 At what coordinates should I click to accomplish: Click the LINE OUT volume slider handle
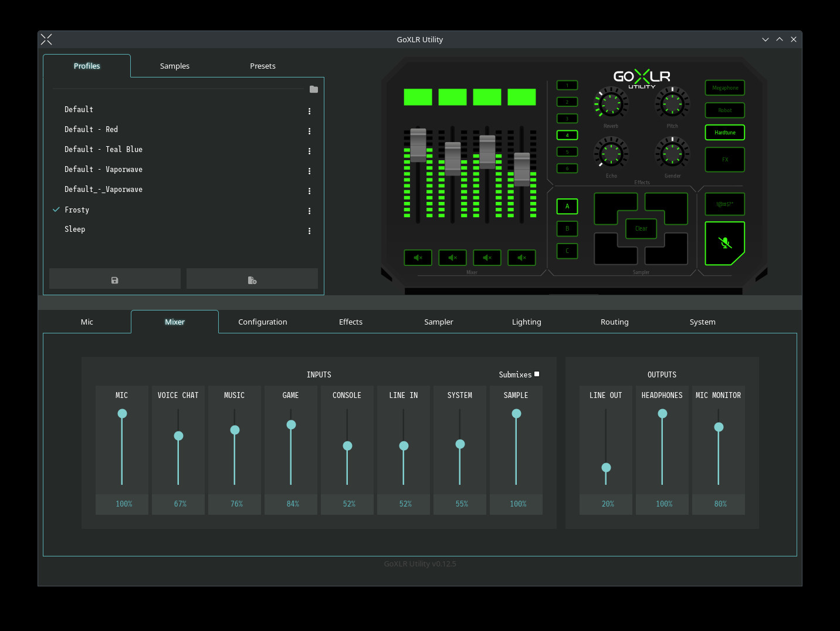pyautogui.click(x=606, y=467)
